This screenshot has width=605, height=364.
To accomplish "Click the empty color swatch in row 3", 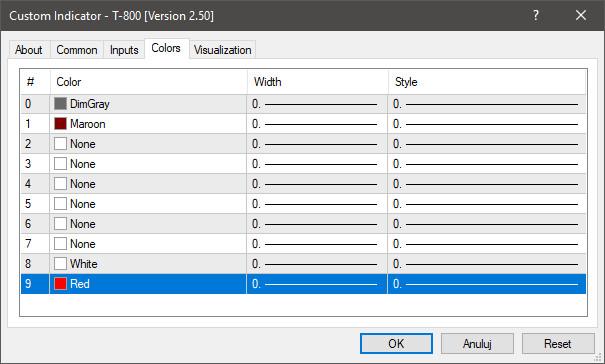I will [x=60, y=164].
